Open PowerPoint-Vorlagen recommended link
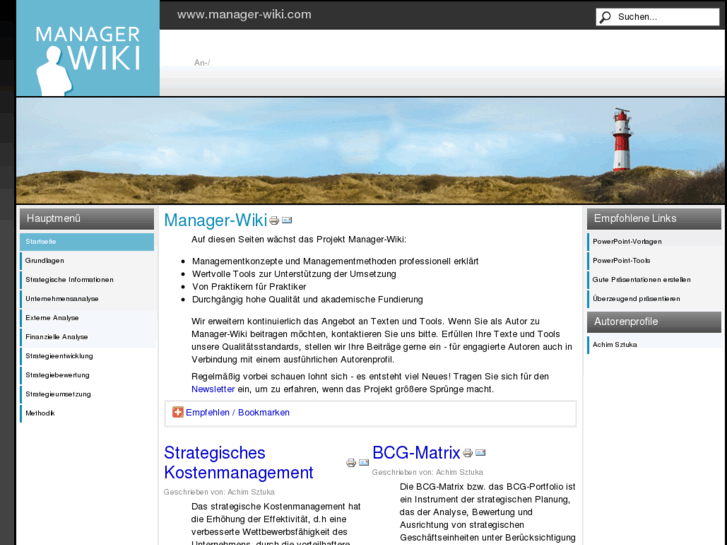The image size is (727, 545). pyautogui.click(x=654, y=242)
